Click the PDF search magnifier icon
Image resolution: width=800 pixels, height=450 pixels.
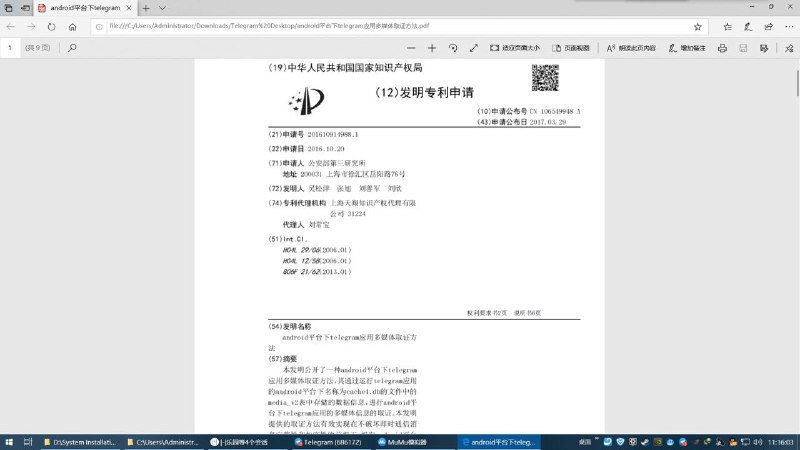72,47
